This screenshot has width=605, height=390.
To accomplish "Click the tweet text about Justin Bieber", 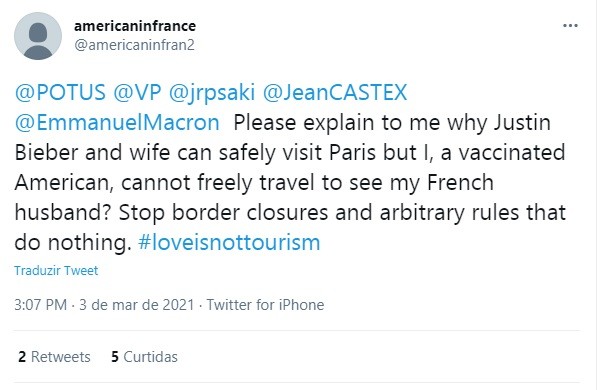I will (x=290, y=167).
